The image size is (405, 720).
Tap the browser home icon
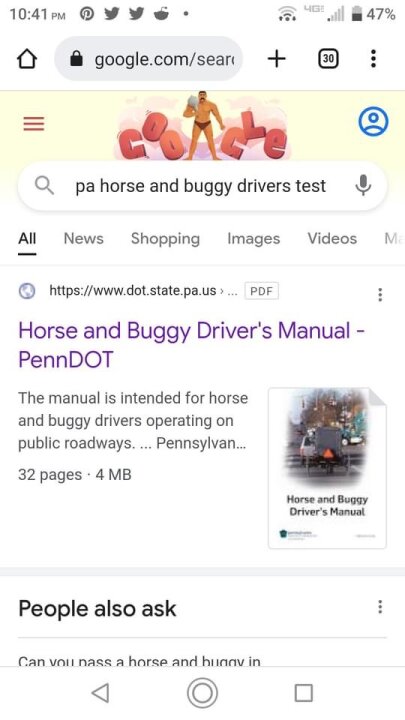27,59
